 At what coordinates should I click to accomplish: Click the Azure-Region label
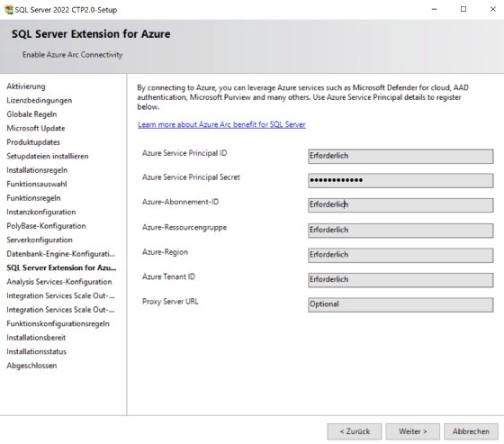coord(165,252)
